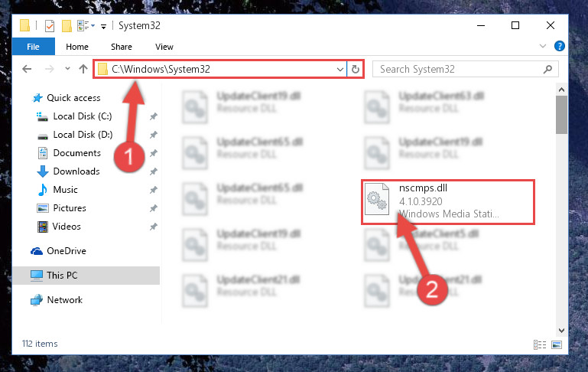Switch to details view icon
Viewport: 588px width, 372px height.
[x=540, y=344]
